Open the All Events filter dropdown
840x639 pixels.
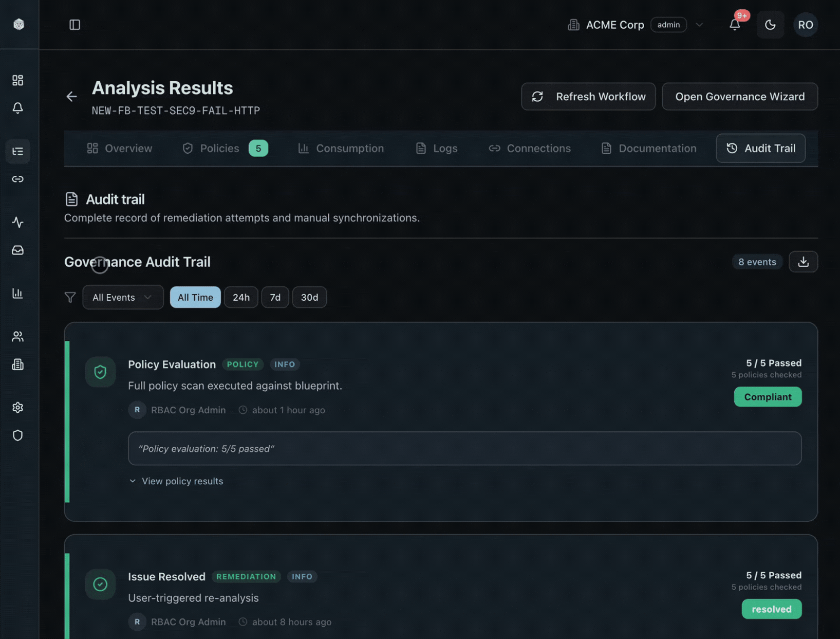click(x=123, y=297)
